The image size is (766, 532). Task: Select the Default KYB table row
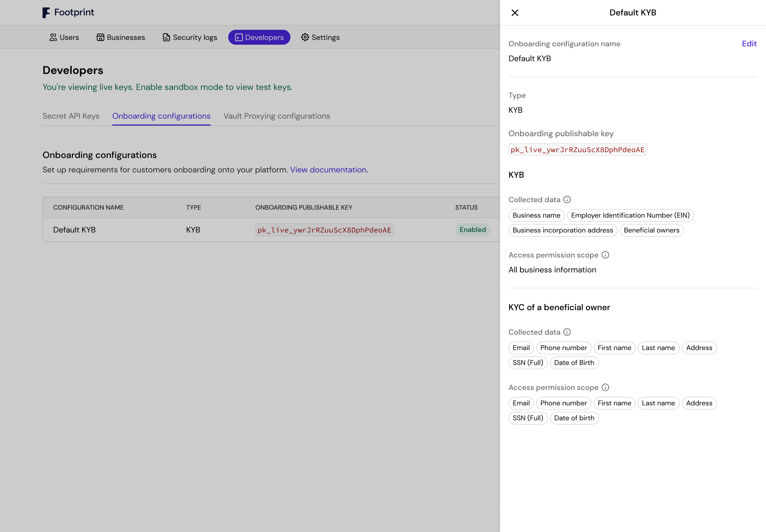coord(74,230)
